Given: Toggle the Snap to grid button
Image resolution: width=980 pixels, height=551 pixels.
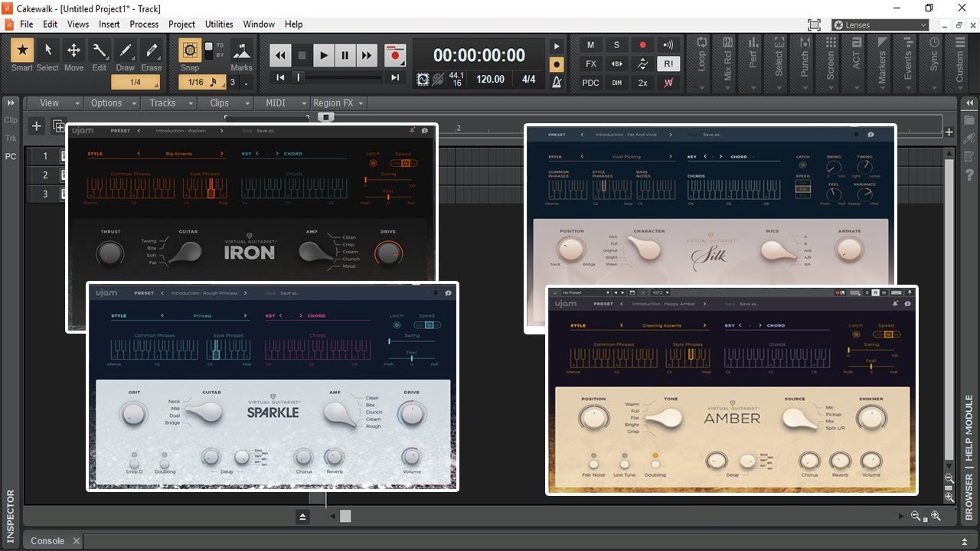Looking at the screenshot, I should point(190,51).
